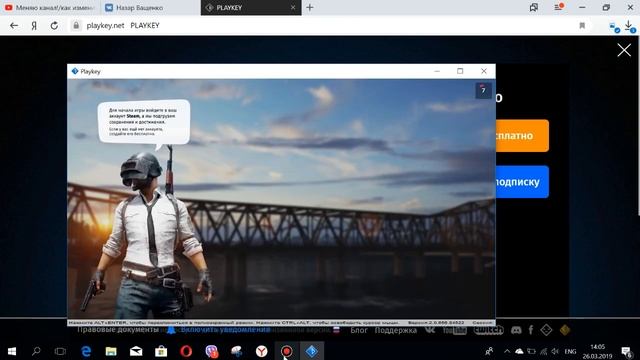640x360 pixels.
Task: Open the Windows Start menu
Action: tap(11, 351)
